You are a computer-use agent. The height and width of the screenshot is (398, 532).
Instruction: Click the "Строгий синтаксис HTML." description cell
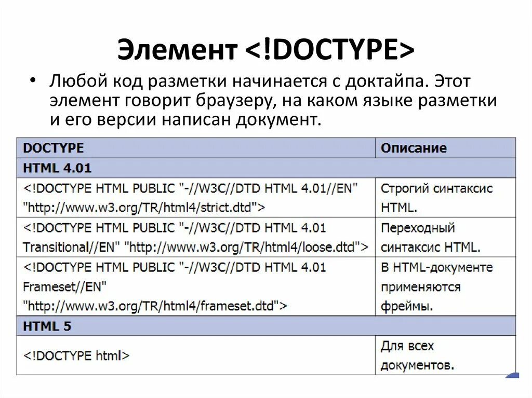(445, 198)
